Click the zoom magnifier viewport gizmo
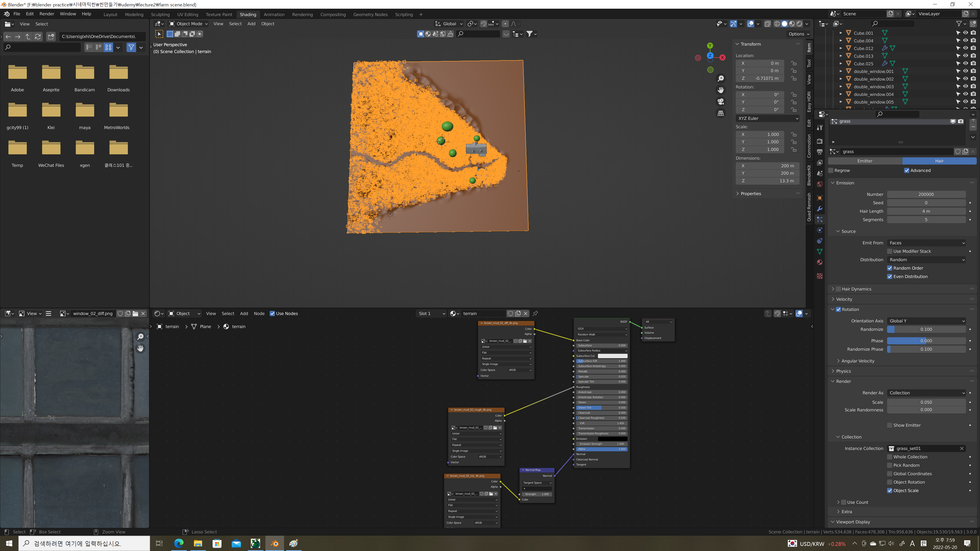The image size is (980, 551). pos(720,79)
